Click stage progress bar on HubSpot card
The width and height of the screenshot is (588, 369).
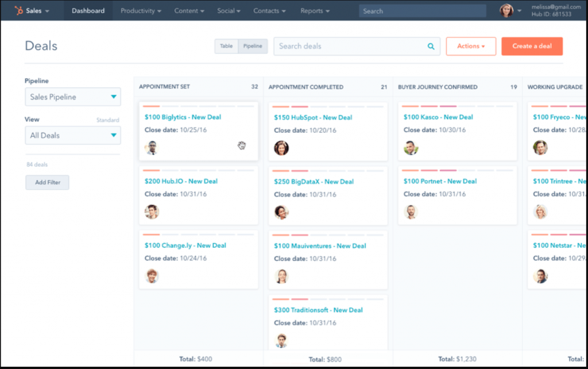click(328, 107)
